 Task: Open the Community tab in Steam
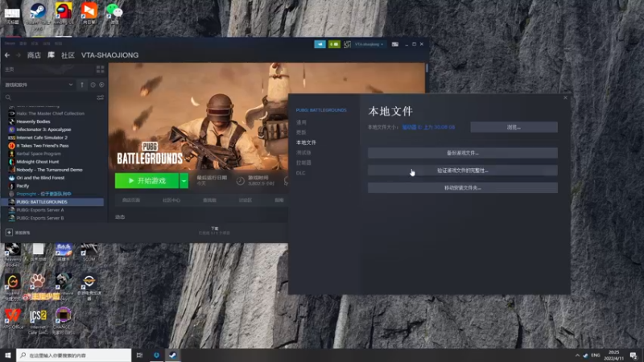click(68, 55)
